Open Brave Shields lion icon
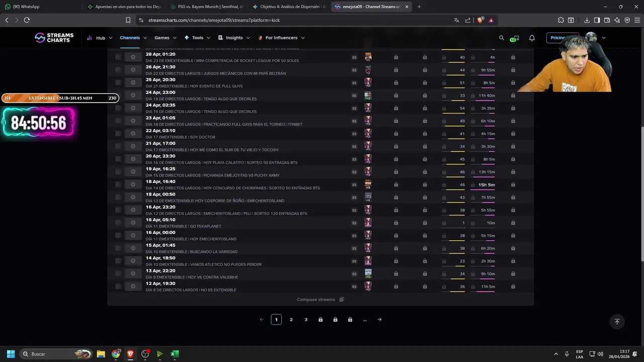 click(x=480, y=20)
